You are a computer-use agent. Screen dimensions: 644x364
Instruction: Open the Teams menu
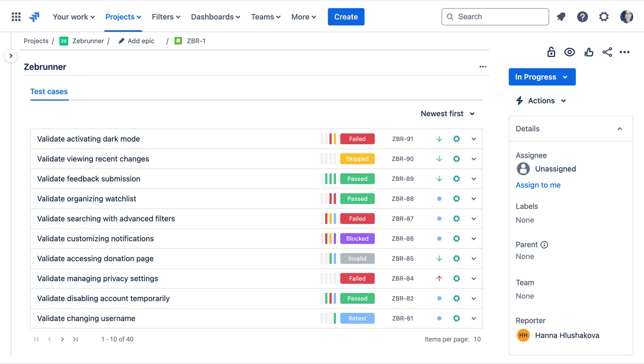coord(266,17)
